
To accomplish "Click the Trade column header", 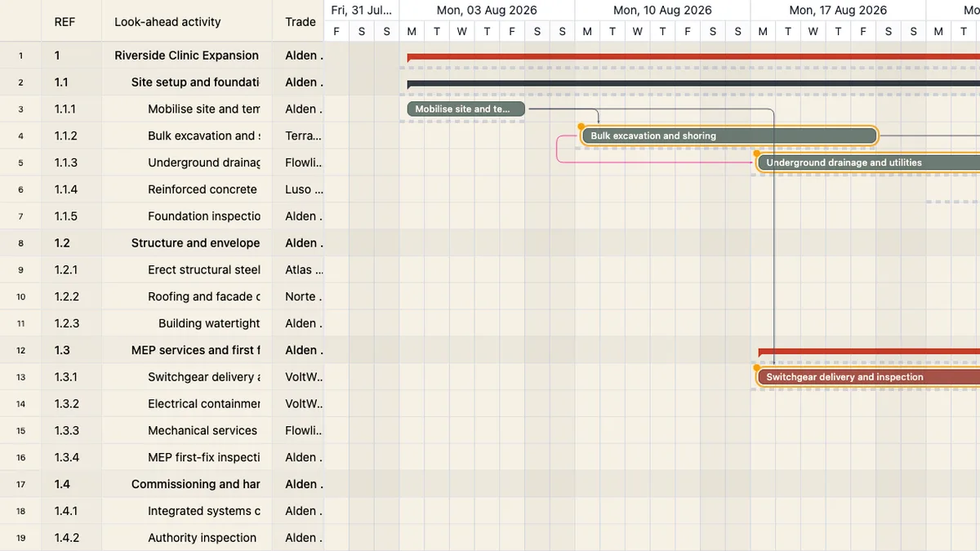I will 298,22.
